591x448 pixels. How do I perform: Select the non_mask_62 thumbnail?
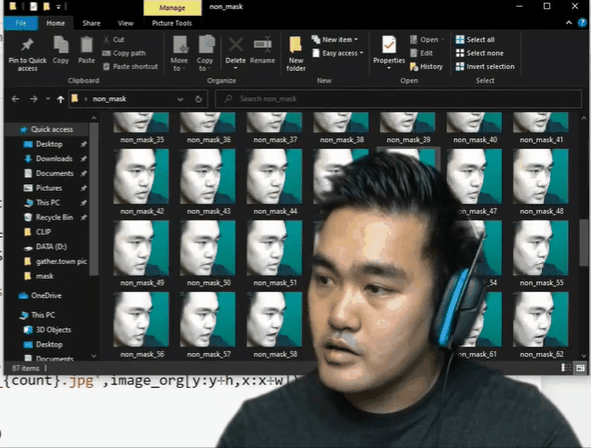[541, 320]
